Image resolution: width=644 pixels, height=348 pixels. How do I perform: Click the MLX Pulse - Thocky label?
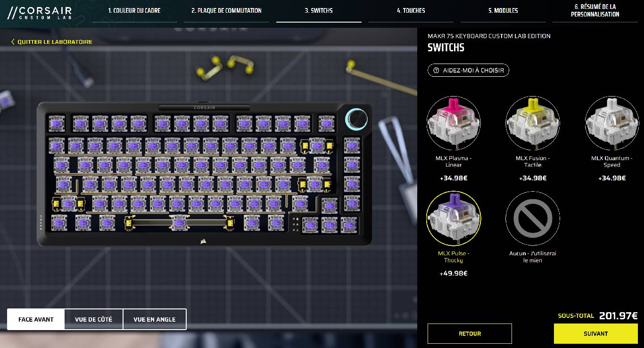454,257
